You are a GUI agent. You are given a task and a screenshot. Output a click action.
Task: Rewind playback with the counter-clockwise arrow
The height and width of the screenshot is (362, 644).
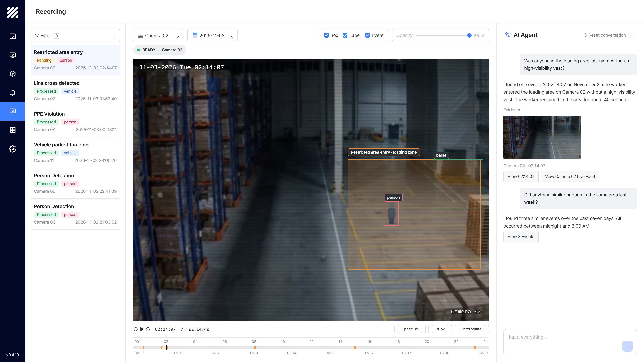136,329
